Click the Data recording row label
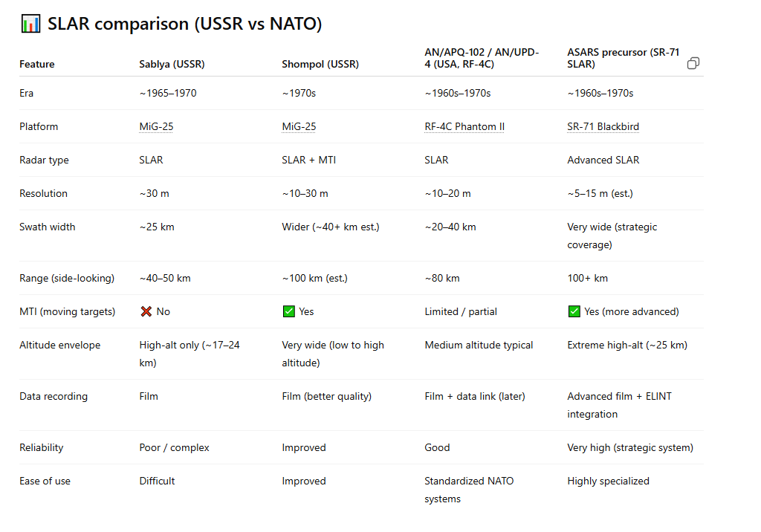Screen dimensions: 761x532 (x=54, y=396)
